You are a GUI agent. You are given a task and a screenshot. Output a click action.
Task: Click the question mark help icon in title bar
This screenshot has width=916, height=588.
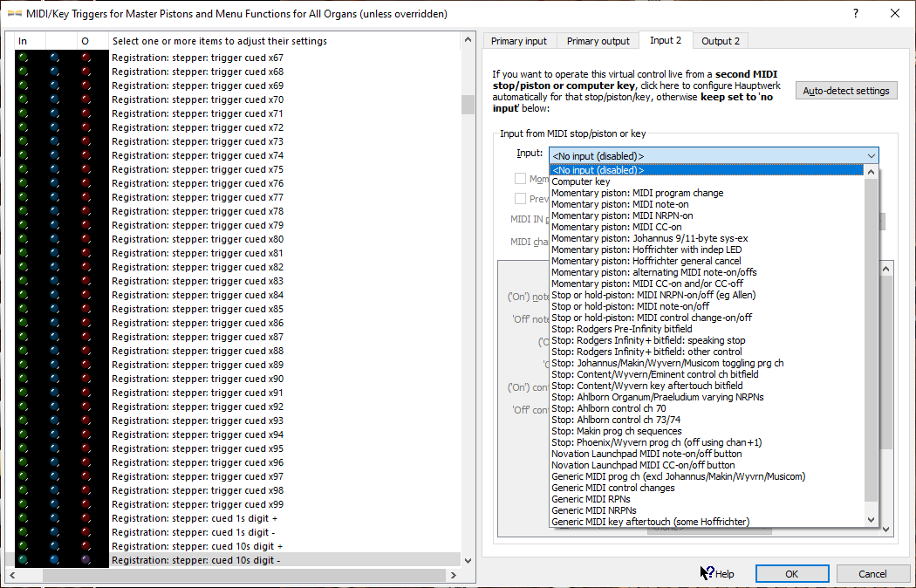pos(855,13)
